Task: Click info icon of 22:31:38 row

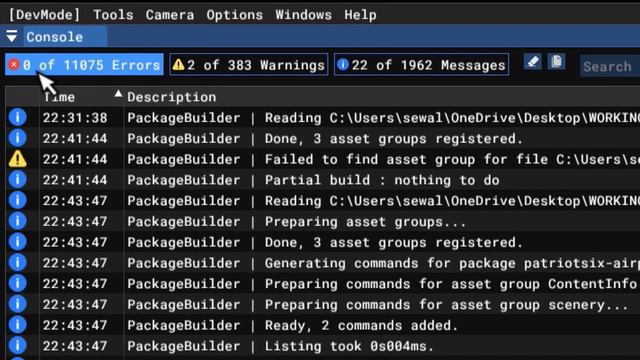Action: [x=18, y=117]
